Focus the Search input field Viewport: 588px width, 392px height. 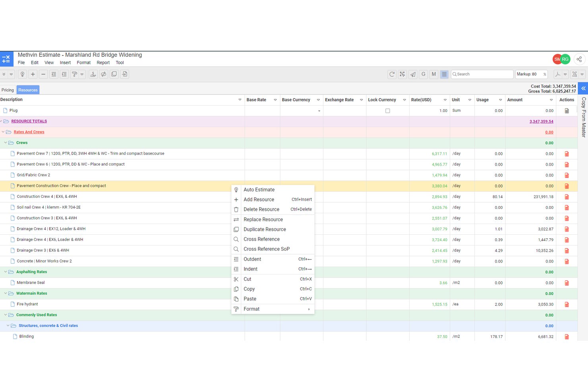[482, 74]
